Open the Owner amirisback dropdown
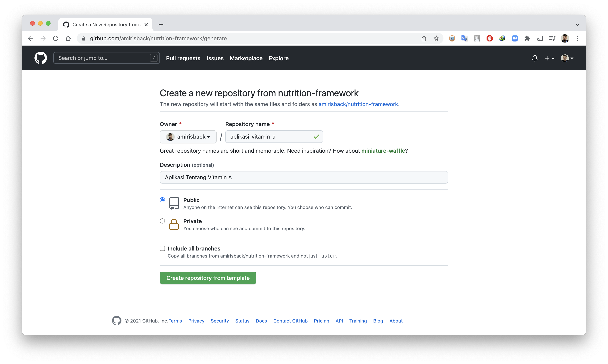This screenshot has height=364, width=608. tap(188, 137)
